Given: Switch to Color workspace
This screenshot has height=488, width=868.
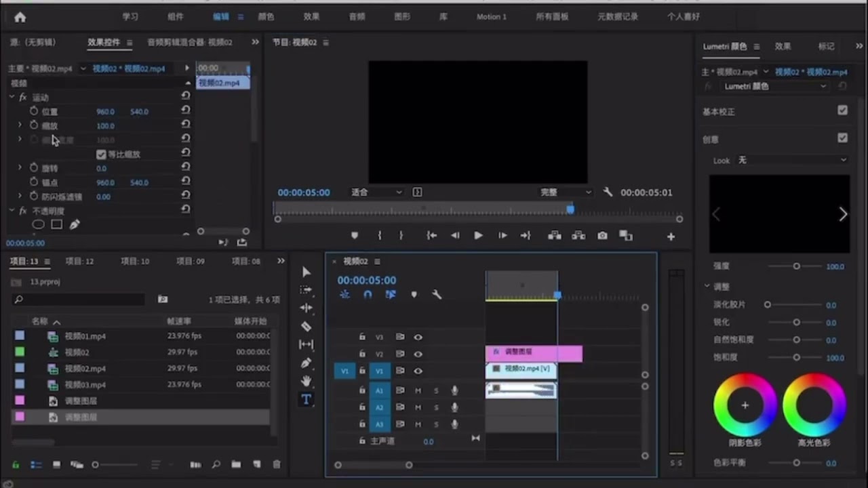Looking at the screenshot, I should (x=267, y=16).
